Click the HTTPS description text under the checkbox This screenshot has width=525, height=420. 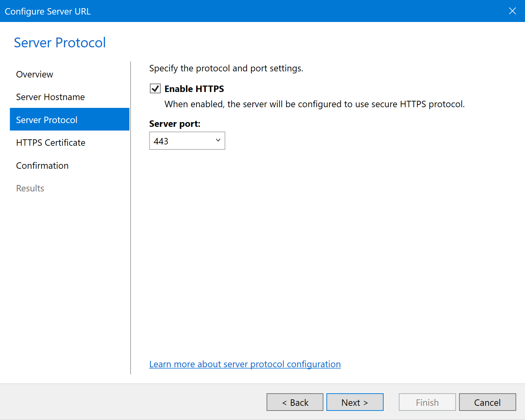point(314,104)
